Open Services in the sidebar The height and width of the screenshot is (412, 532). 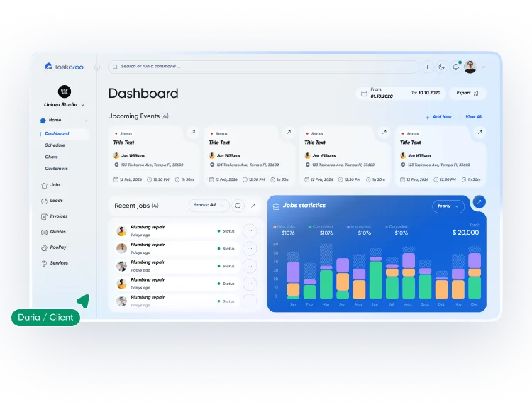[x=55, y=263]
